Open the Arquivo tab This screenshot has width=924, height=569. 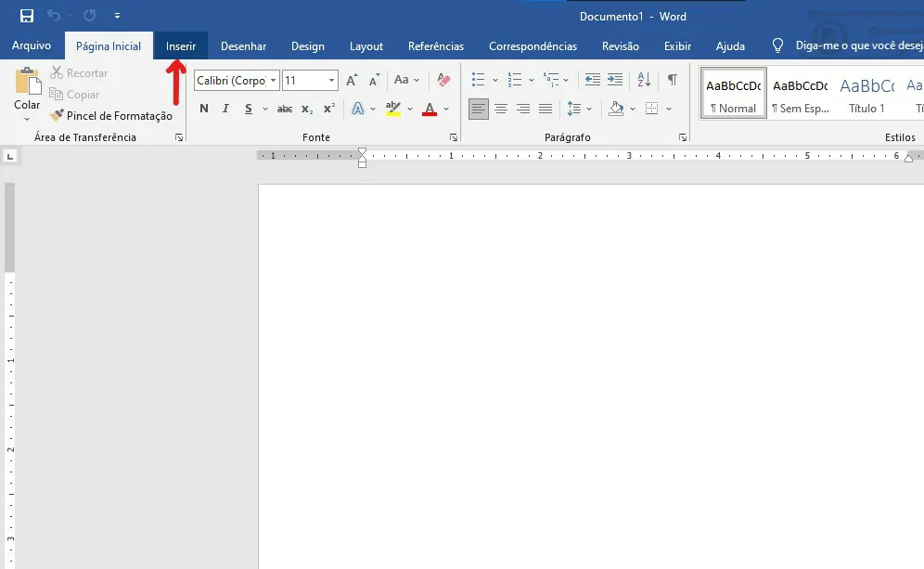(32, 45)
